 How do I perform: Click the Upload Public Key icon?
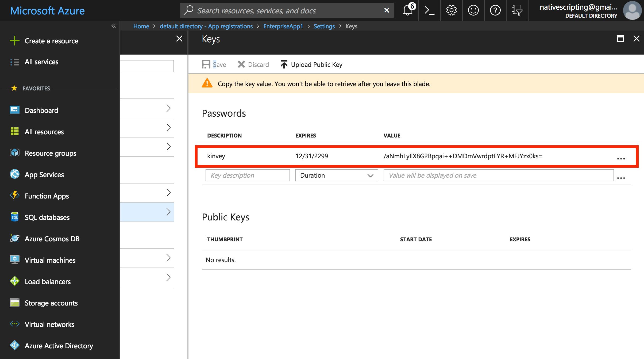pyautogui.click(x=284, y=64)
